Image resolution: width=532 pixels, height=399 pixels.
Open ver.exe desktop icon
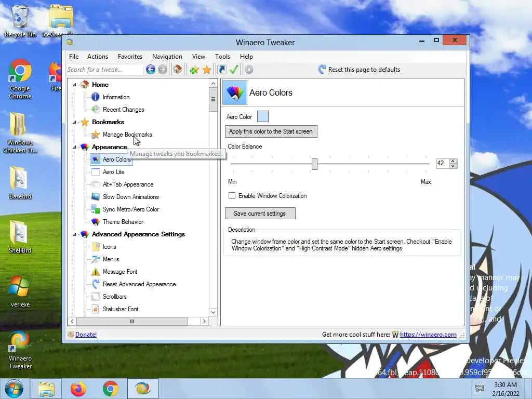click(x=20, y=291)
